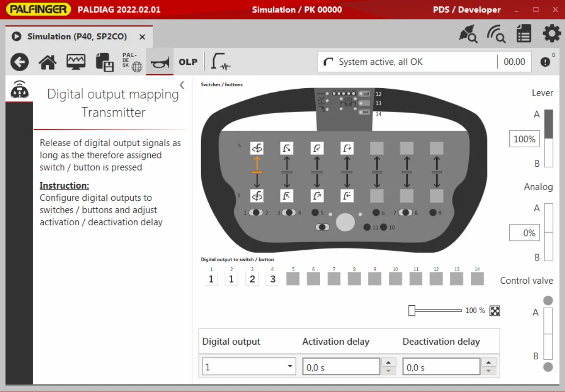Select the horn icon in toolbar
565x392 pixels.
[x=160, y=62]
